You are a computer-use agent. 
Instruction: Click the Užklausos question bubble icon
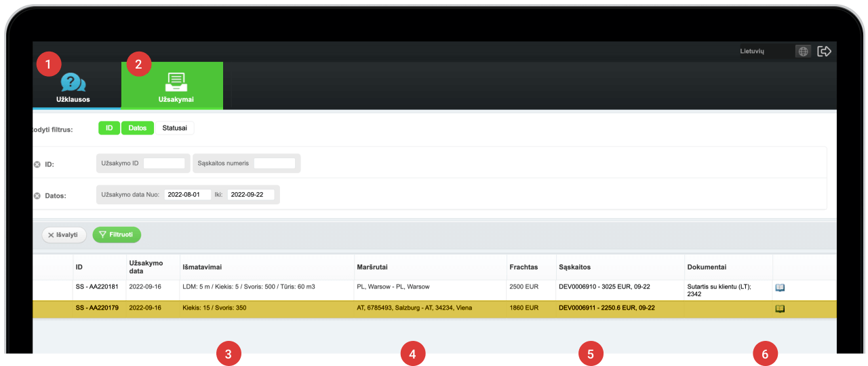73,82
